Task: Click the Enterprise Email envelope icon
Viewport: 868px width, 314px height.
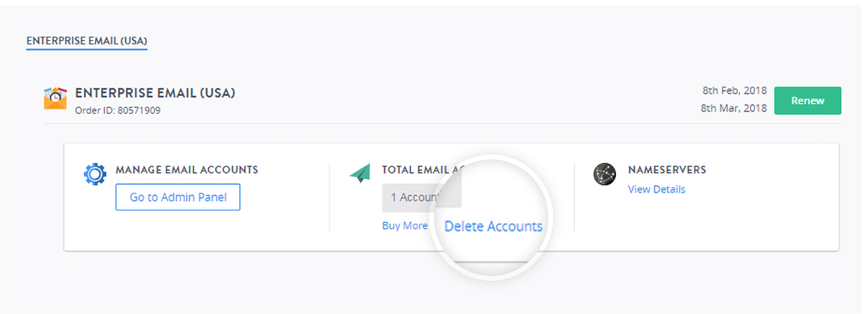Action: point(55,98)
